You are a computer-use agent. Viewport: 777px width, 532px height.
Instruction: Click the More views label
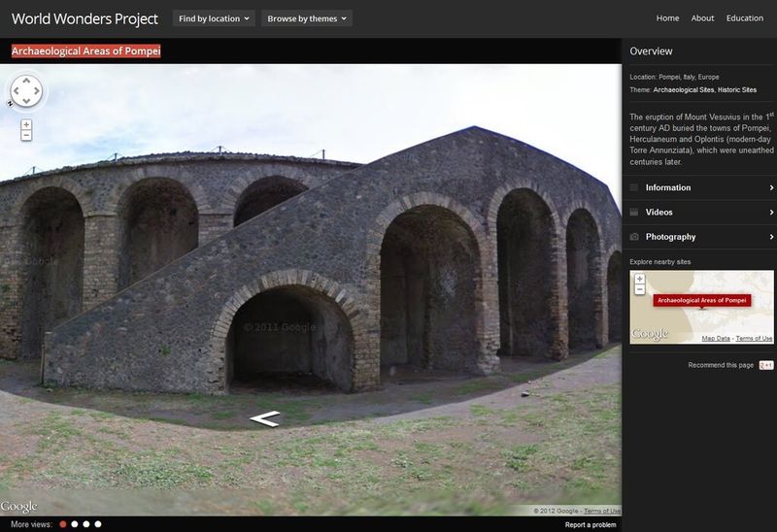tap(31, 524)
